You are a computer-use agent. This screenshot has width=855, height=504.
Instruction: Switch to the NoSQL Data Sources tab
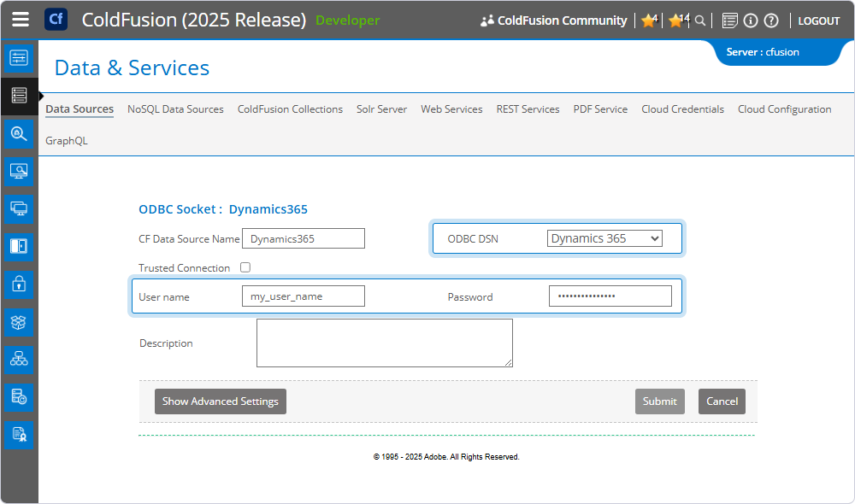175,109
